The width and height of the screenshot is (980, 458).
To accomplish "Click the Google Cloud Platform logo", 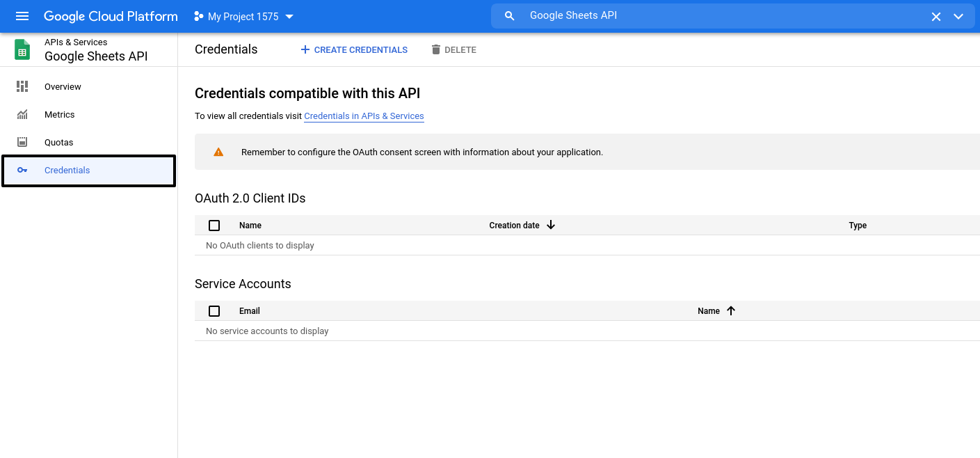I will [x=111, y=16].
